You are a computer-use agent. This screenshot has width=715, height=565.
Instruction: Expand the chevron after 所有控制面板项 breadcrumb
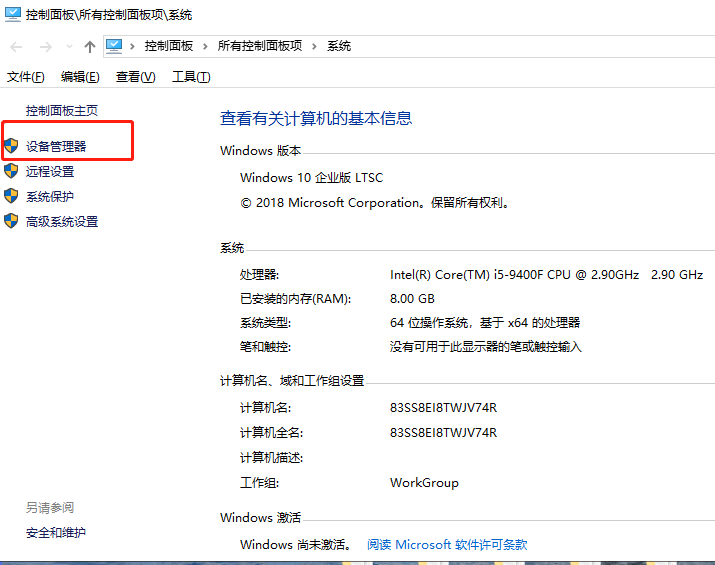pos(314,46)
